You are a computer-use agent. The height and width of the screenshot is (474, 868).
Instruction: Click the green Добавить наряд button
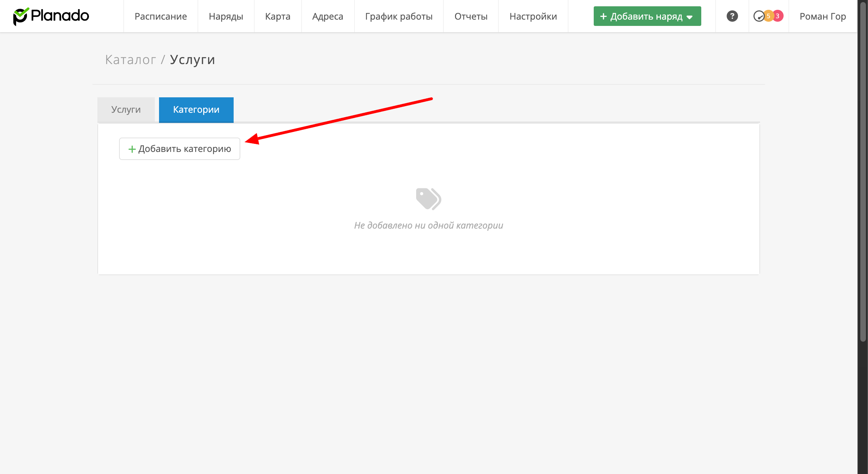point(641,16)
